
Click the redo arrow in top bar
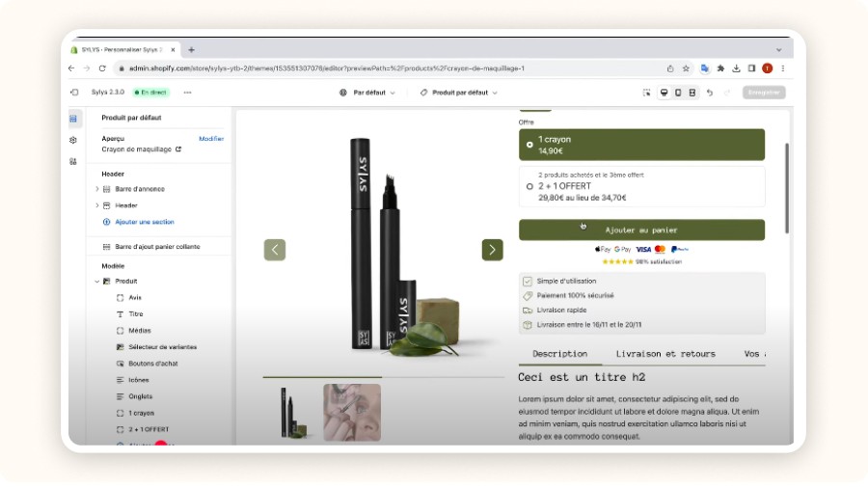pyautogui.click(x=727, y=93)
